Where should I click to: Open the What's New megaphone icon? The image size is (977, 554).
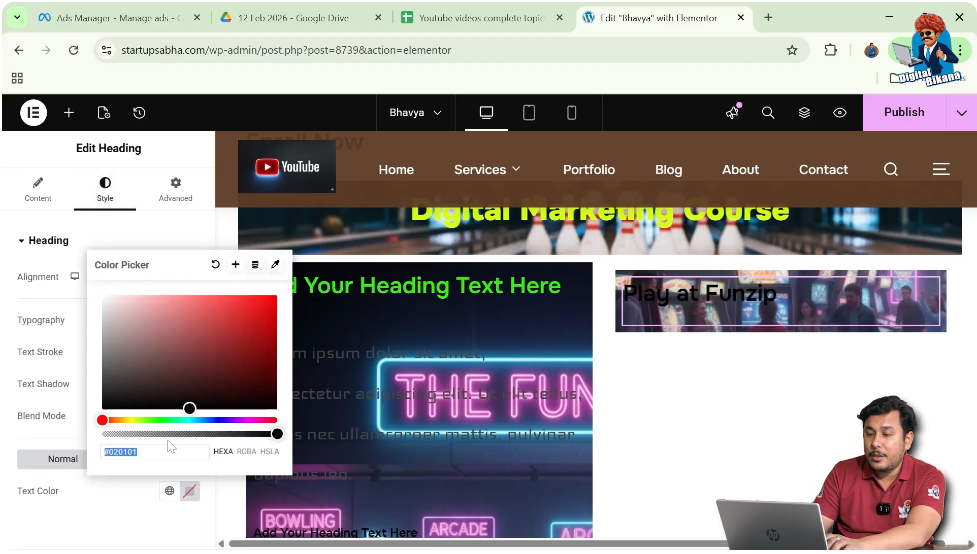coord(732,112)
